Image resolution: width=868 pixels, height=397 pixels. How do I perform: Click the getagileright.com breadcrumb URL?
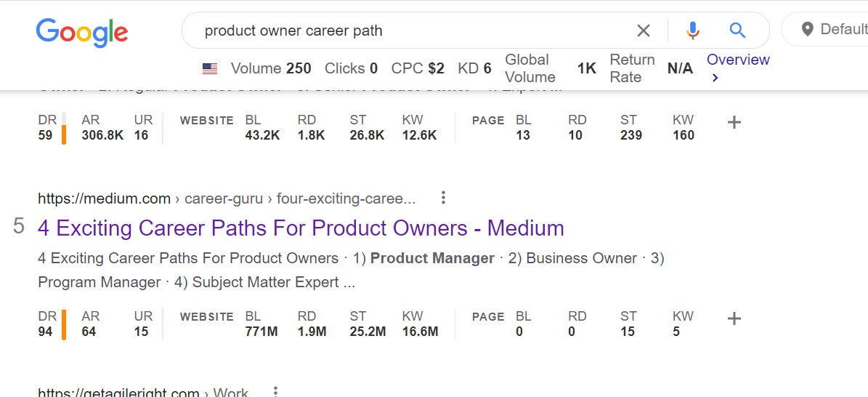(x=143, y=393)
